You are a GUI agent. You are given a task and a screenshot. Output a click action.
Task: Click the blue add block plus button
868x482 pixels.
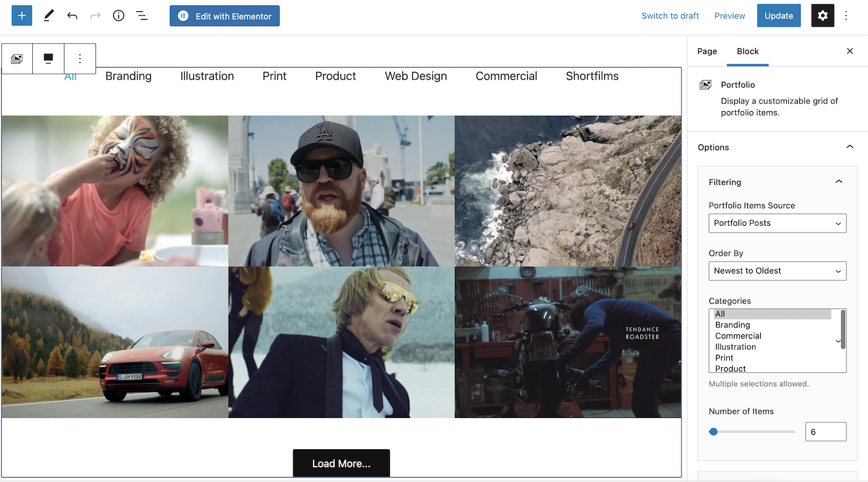click(22, 16)
